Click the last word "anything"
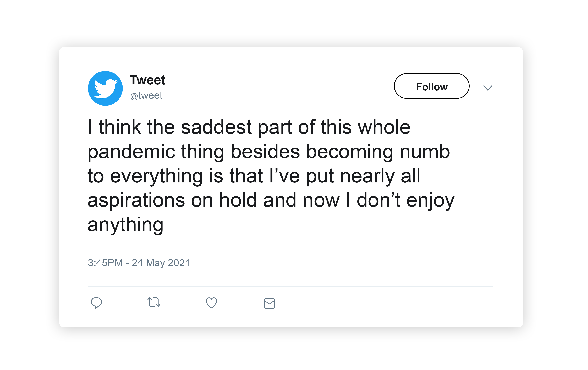 [125, 225]
